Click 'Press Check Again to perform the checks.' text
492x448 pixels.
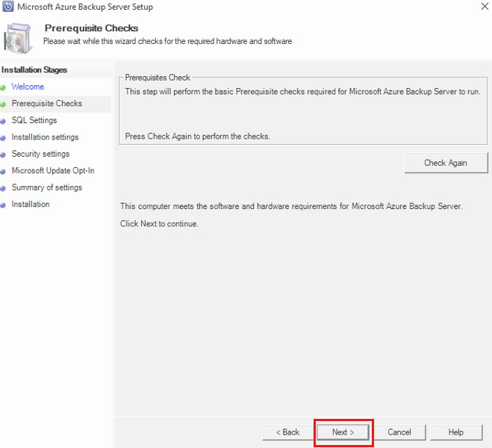(x=198, y=137)
